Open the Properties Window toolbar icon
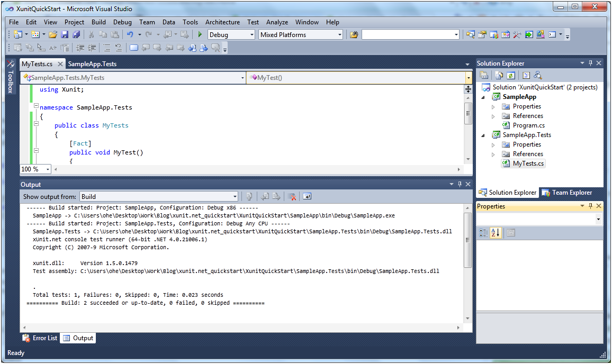This screenshot has height=364, width=612. (482, 35)
